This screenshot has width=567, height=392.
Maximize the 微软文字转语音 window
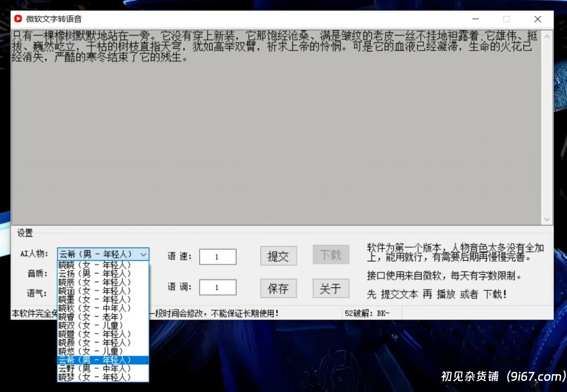506,19
